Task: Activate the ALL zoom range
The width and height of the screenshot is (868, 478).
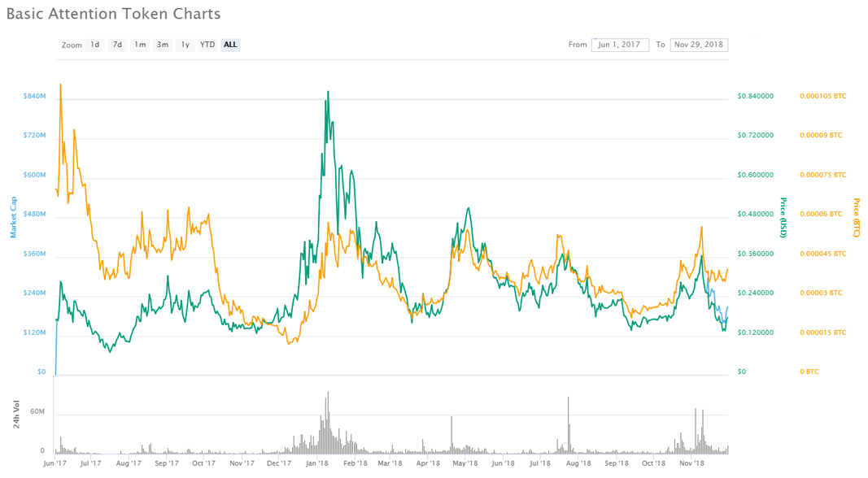Action: 230,45
